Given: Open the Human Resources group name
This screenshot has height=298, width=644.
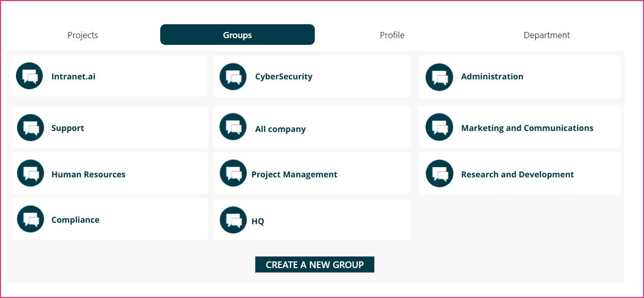Looking at the screenshot, I should pyautogui.click(x=89, y=174).
